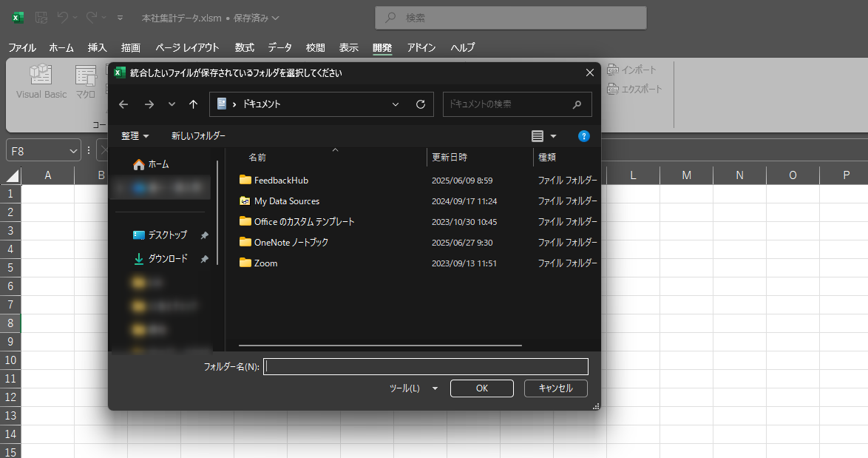Switch to the 数式 ribbon tab
Image resolution: width=868 pixels, height=458 pixels.
[x=244, y=47]
